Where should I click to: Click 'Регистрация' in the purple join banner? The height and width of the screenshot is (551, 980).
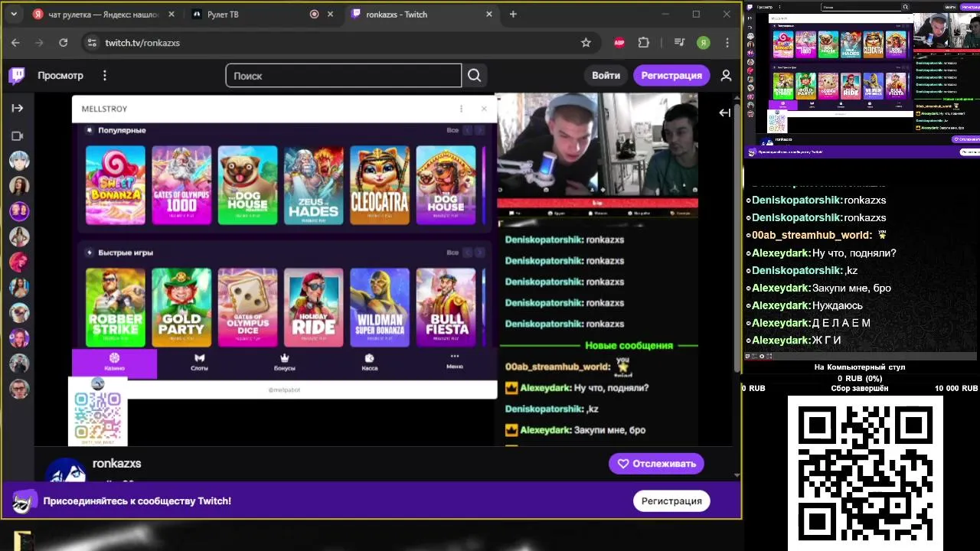click(671, 500)
